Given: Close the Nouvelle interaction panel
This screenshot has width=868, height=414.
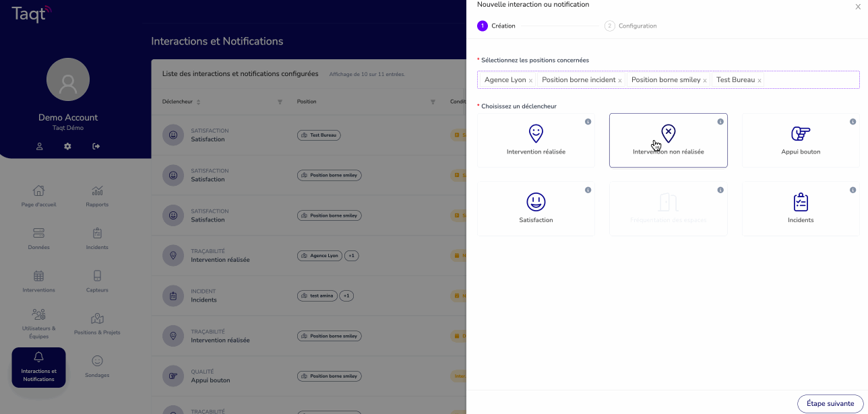Looking at the screenshot, I should click(858, 7).
